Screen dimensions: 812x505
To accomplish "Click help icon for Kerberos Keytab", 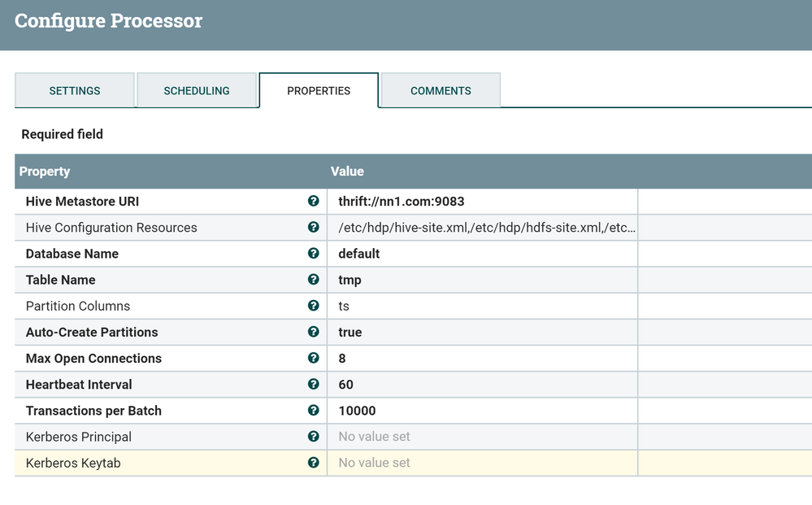I will [314, 462].
